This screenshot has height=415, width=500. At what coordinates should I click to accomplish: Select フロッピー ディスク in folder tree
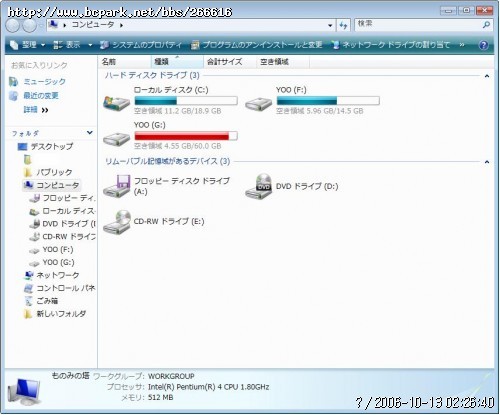coord(69,198)
